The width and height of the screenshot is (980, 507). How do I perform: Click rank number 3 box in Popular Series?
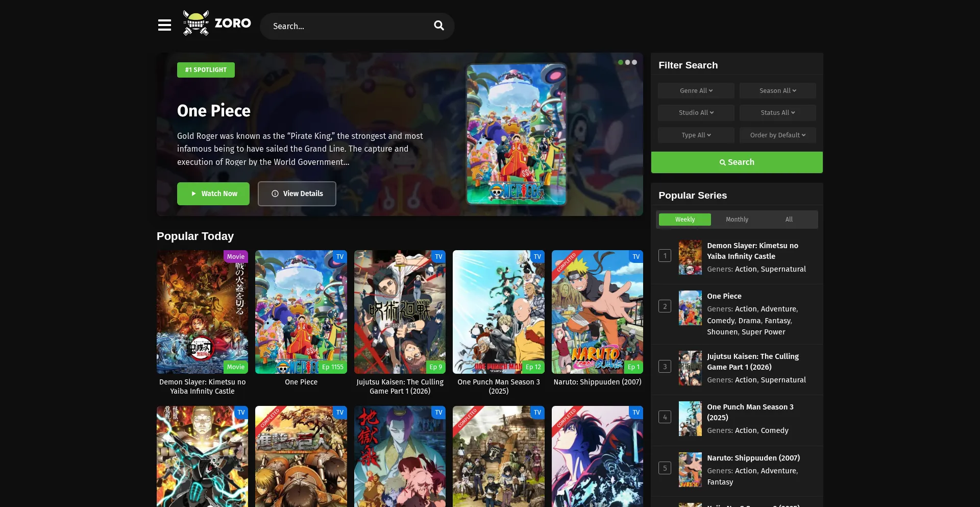[x=665, y=367]
